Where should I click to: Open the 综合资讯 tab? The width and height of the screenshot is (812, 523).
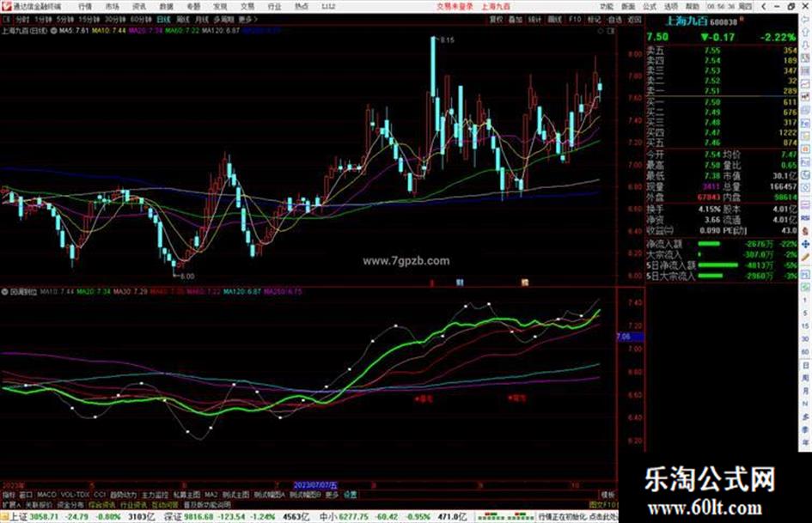(102, 505)
